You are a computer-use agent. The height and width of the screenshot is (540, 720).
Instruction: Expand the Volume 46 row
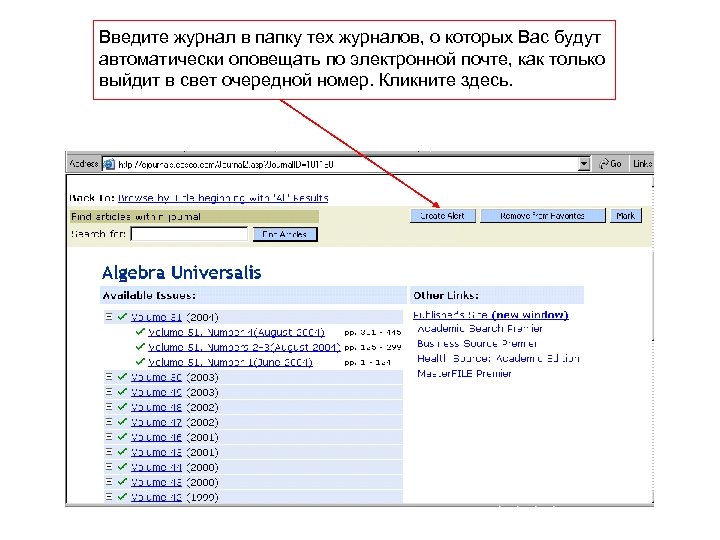[109, 437]
